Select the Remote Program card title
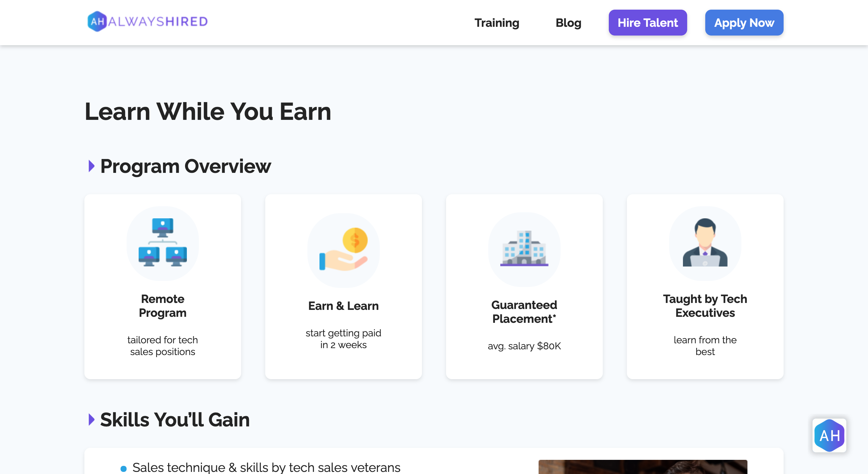This screenshot has width=868, height=474. pyautogui.click(x=162, y=306)
